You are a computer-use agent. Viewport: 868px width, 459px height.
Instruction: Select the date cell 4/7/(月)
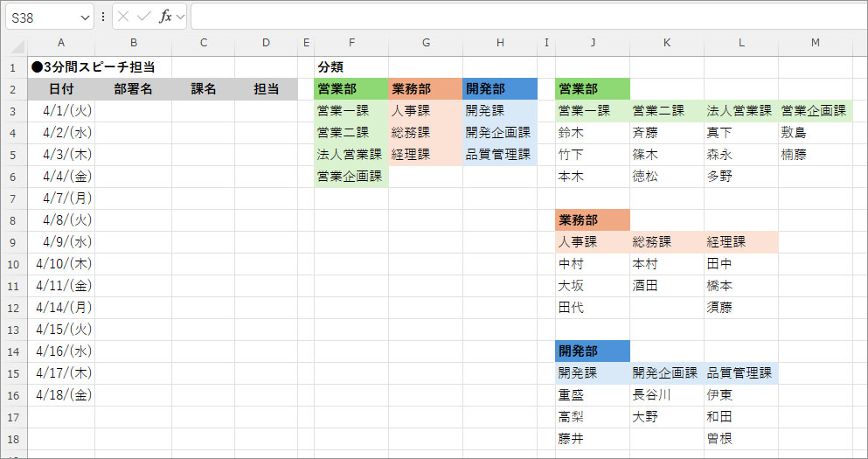(61, 198)
